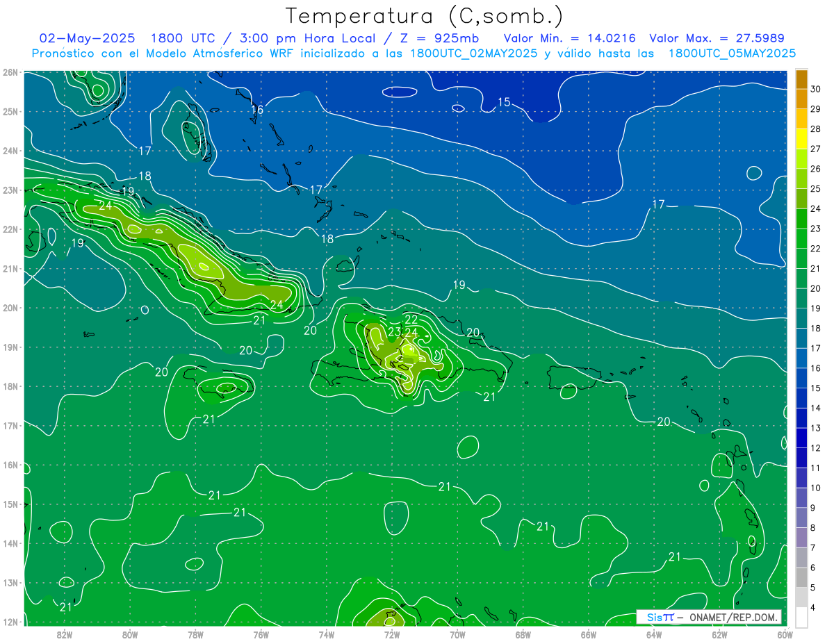The height and width of the screenshot is (644, 834).
Task: Click the '22' contour label over Hispaniola
Action: (x=411, y=320)
